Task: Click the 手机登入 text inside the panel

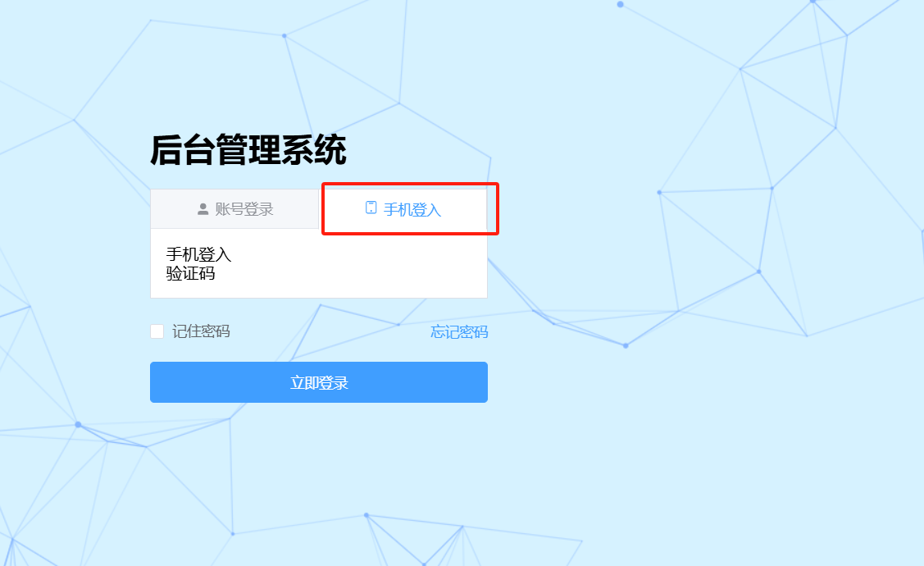Action: [198, 254]
